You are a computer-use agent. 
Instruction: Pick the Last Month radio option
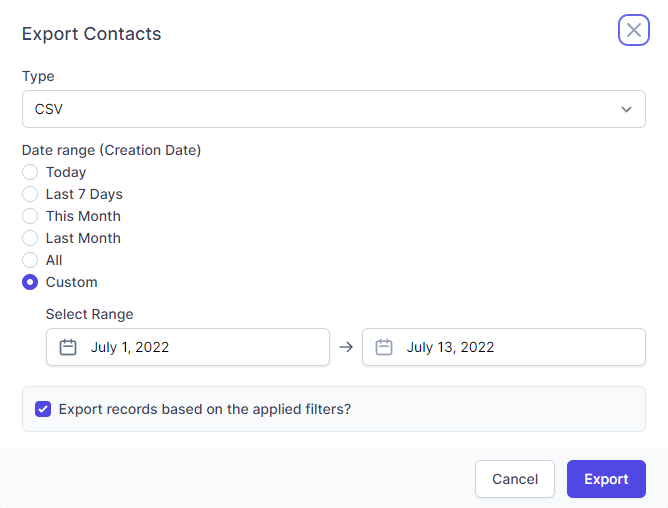click(30, 238)
